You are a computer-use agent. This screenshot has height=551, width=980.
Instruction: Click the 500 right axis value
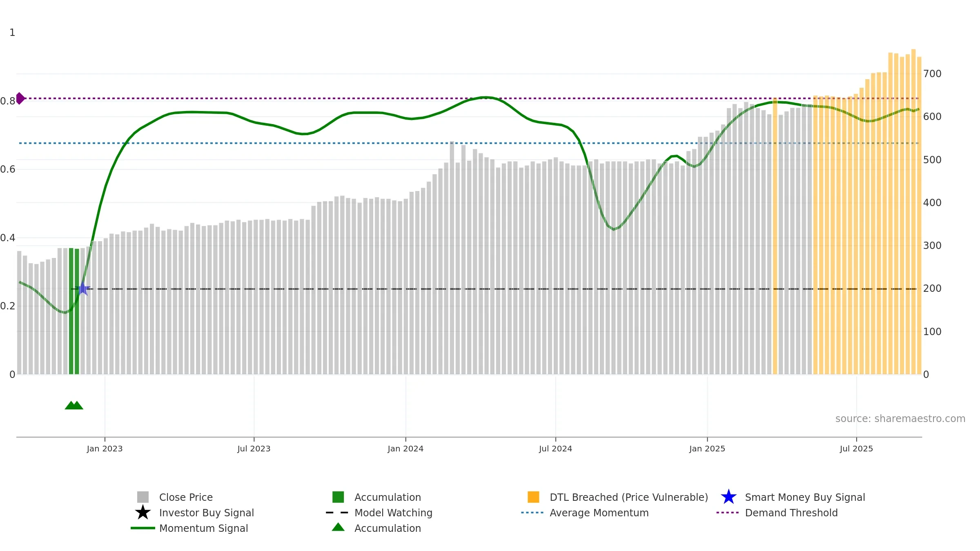932,160
